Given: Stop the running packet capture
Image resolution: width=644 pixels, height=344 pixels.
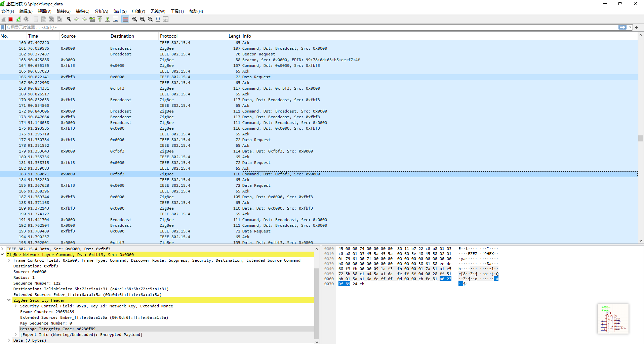Looking at the screenshot, I should [x=11, y=19].
